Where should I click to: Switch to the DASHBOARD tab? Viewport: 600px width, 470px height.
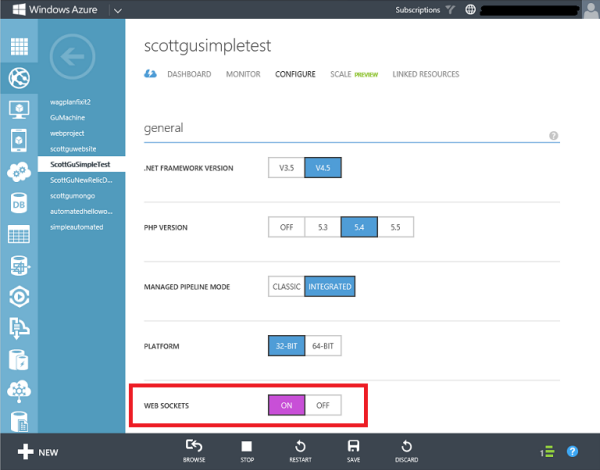point(189,74)
